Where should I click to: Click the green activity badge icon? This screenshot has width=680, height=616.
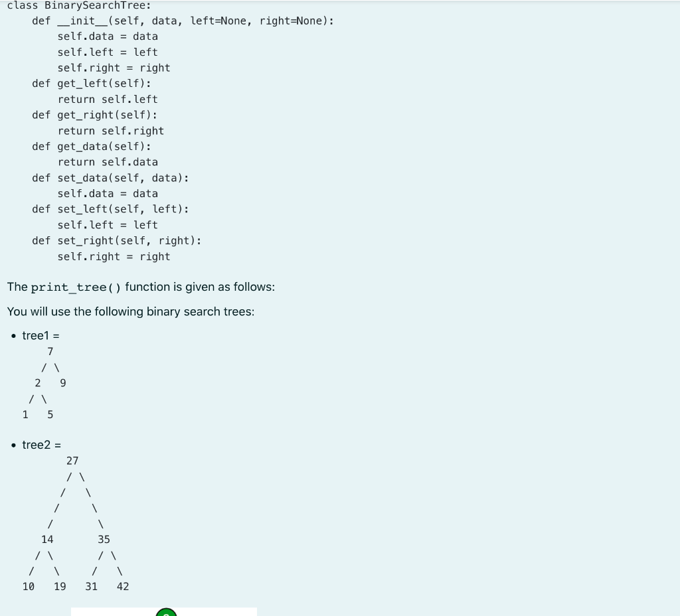click(x=166, y=612)
